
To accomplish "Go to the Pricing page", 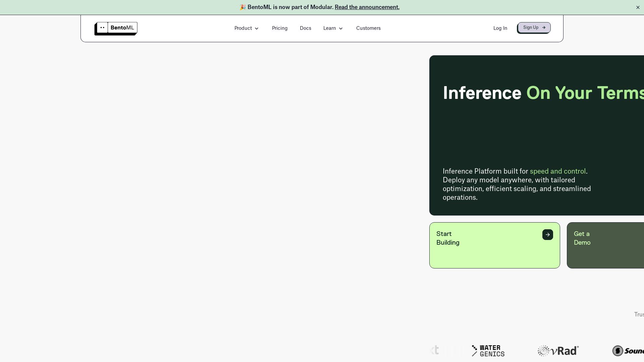I will pyautogui.click(x=280, y=28).
